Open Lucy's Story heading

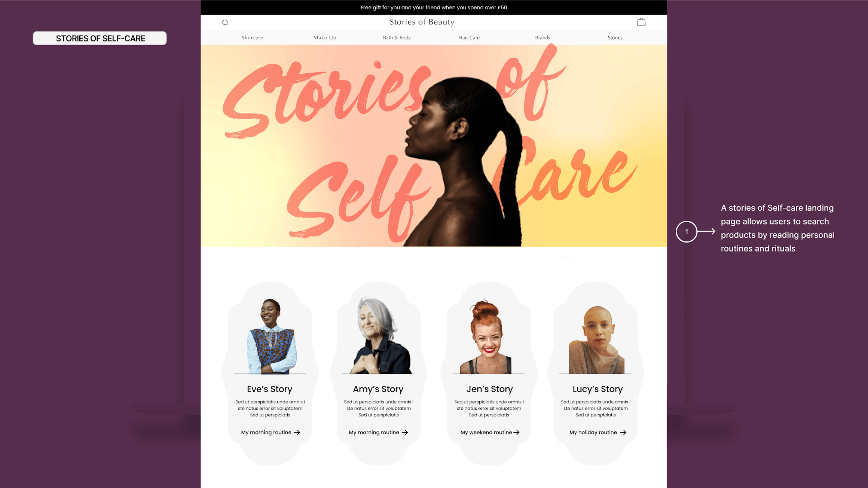597,389
